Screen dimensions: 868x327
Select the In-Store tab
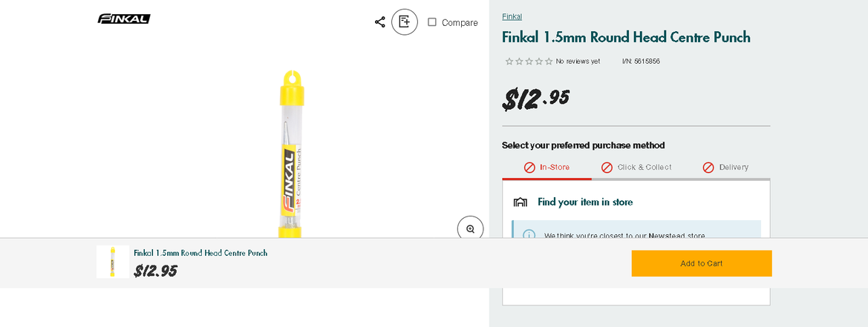546,168
